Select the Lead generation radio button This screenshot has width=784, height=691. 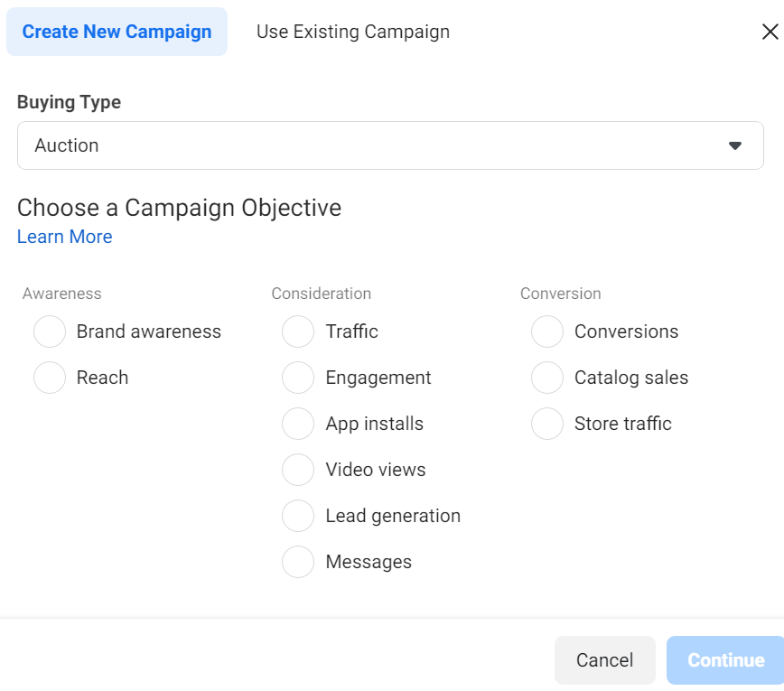click(298, 516)
